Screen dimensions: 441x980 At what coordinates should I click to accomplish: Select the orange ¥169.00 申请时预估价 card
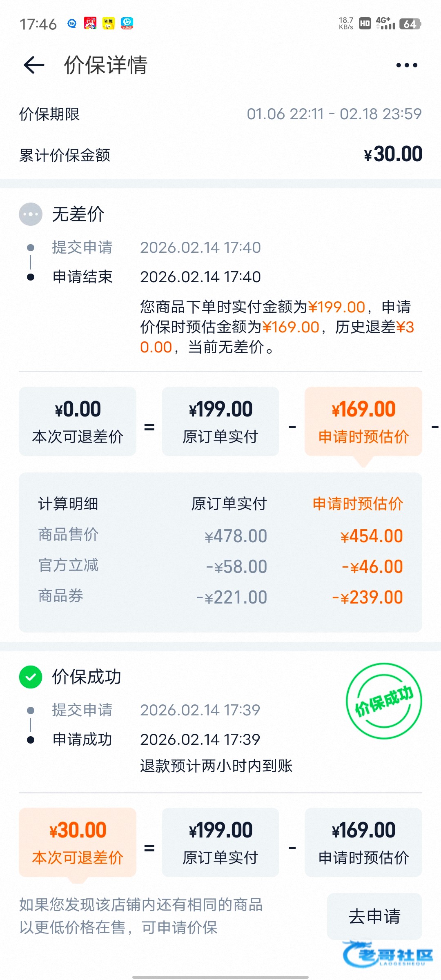pos(363,421)
